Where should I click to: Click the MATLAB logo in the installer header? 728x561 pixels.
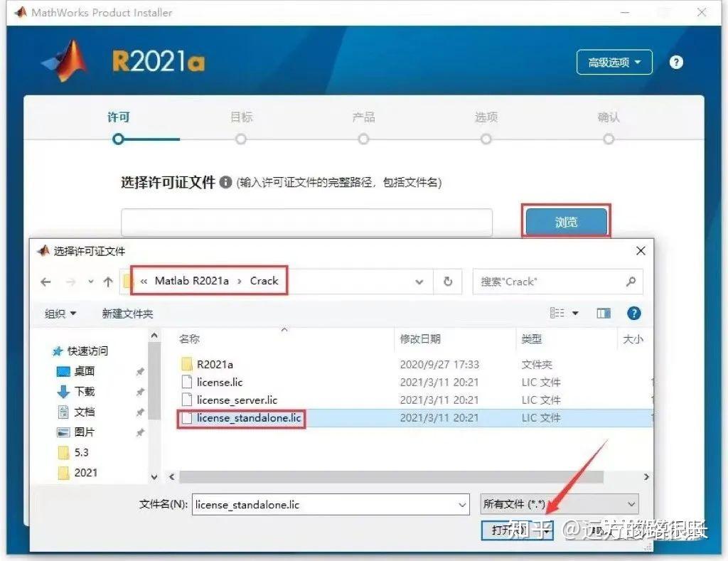coord(65,63)
